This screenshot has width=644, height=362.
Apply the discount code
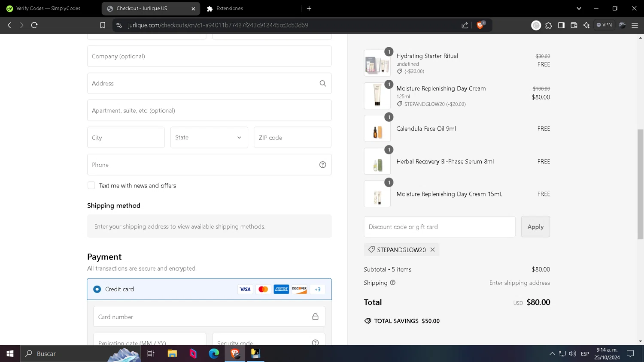[x=535, y=226]
